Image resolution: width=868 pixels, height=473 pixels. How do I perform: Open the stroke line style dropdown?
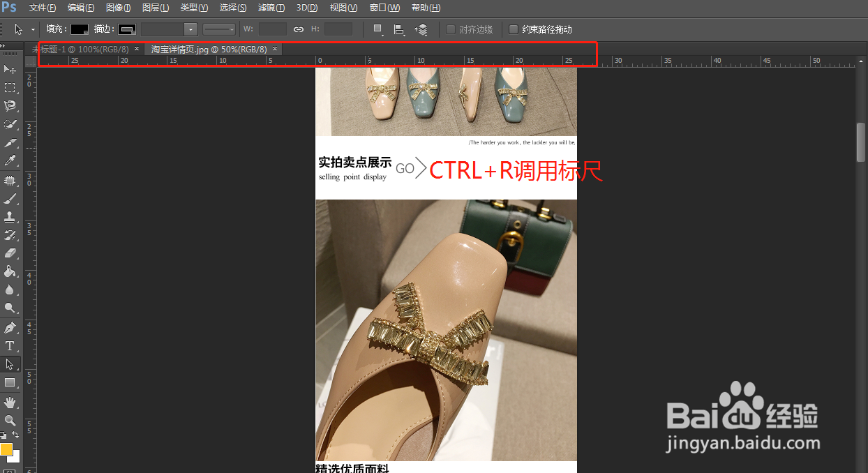click(x=219, y=29)
